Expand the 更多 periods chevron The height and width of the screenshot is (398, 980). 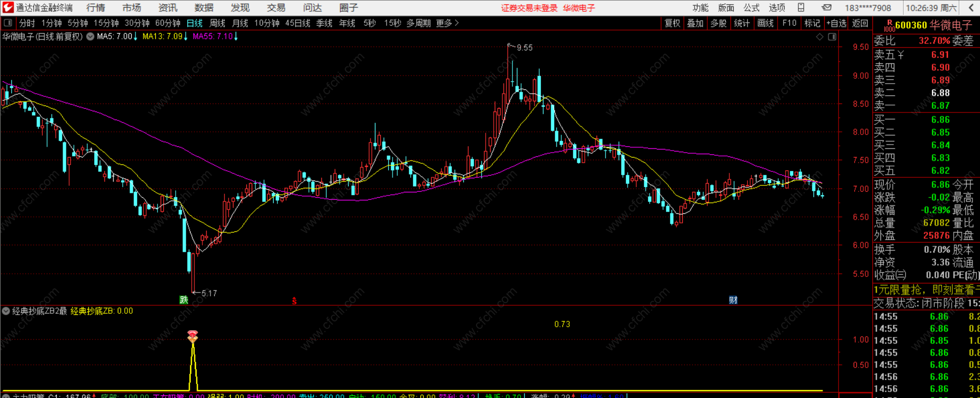(x=456, y=23)
